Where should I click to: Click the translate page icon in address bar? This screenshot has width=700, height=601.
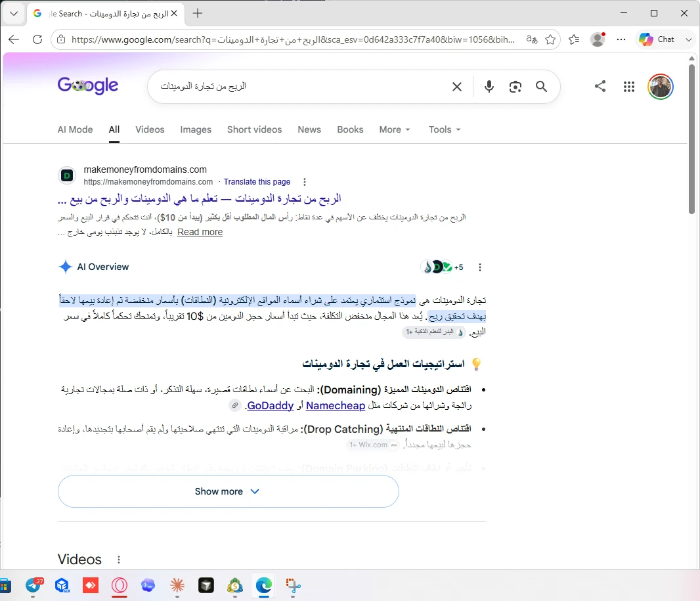(531, 39)
